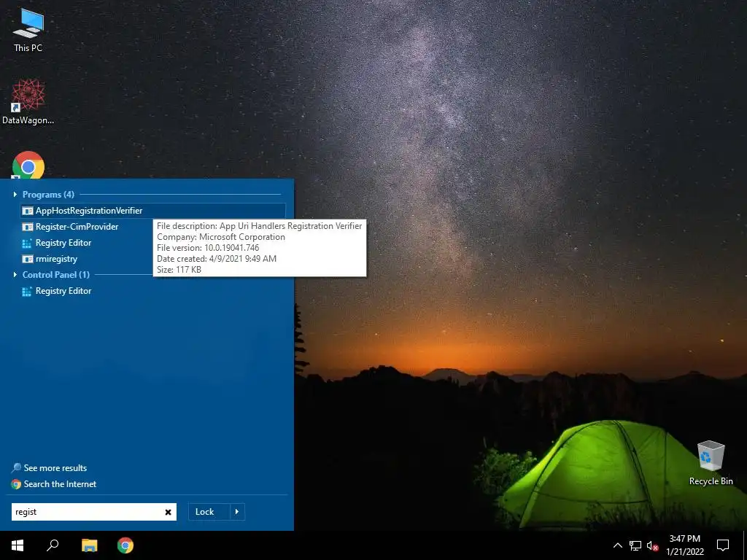The height and width of the screenshot is (560, 747).
Task: Click the See more results magnifier icon
Action: tap(17, 468)
